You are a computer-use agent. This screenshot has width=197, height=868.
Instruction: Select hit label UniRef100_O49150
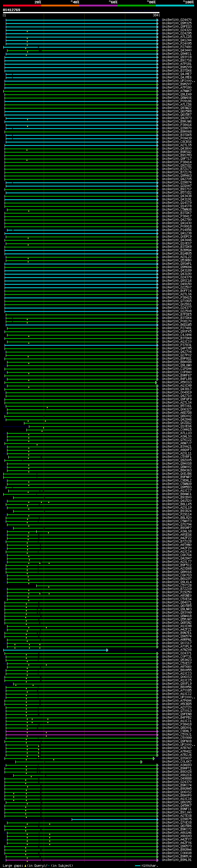(177, 284)
